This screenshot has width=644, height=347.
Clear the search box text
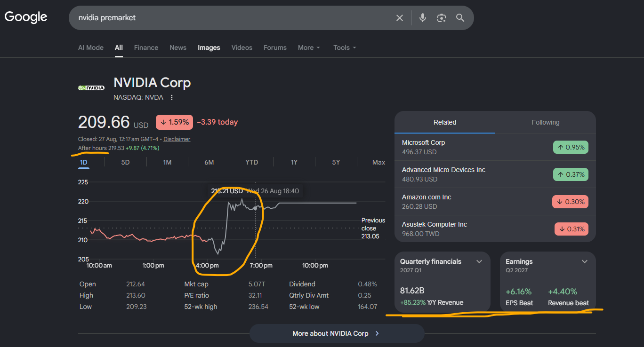click(399, 18)
